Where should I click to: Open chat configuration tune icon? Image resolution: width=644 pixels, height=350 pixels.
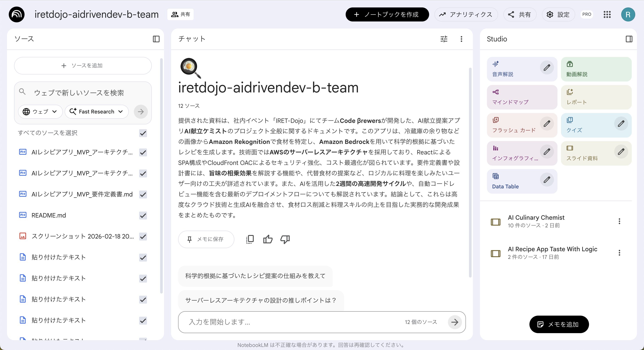coord(444,39)
